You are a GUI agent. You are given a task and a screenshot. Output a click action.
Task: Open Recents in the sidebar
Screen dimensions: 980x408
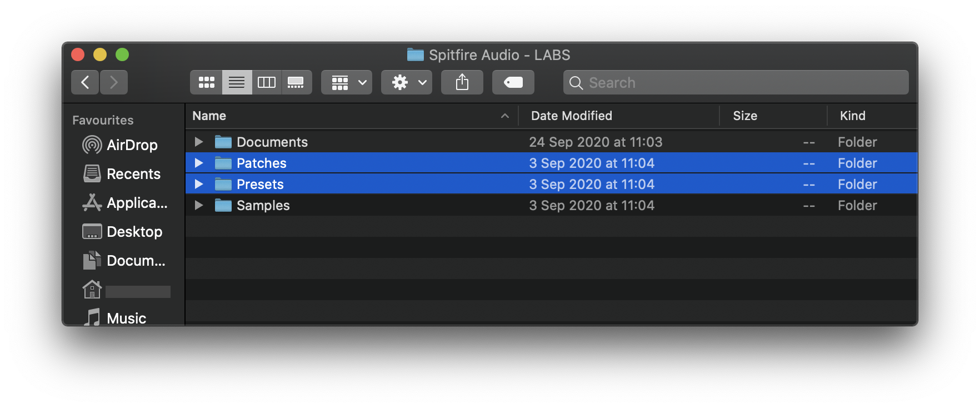[122, 174]
